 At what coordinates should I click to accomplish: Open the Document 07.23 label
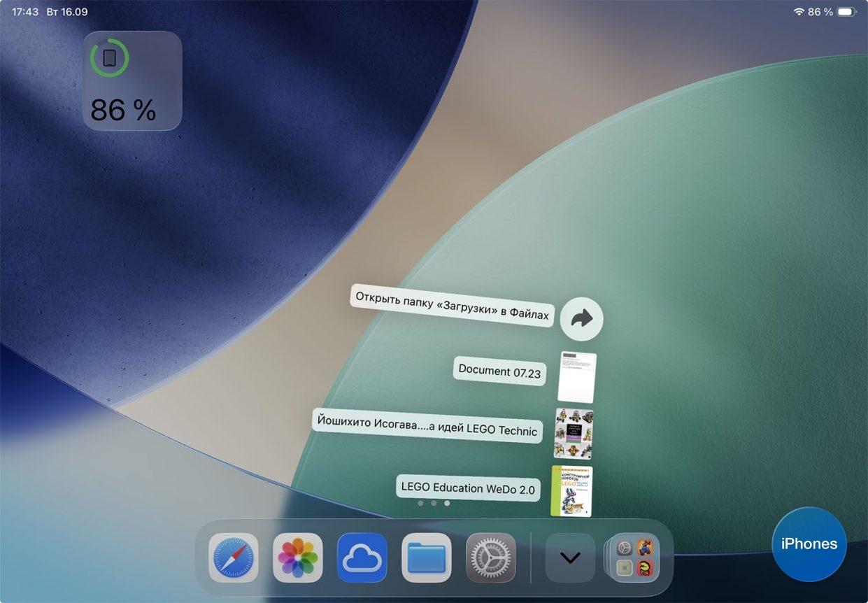pyautogui.click(x=499, y=371)
